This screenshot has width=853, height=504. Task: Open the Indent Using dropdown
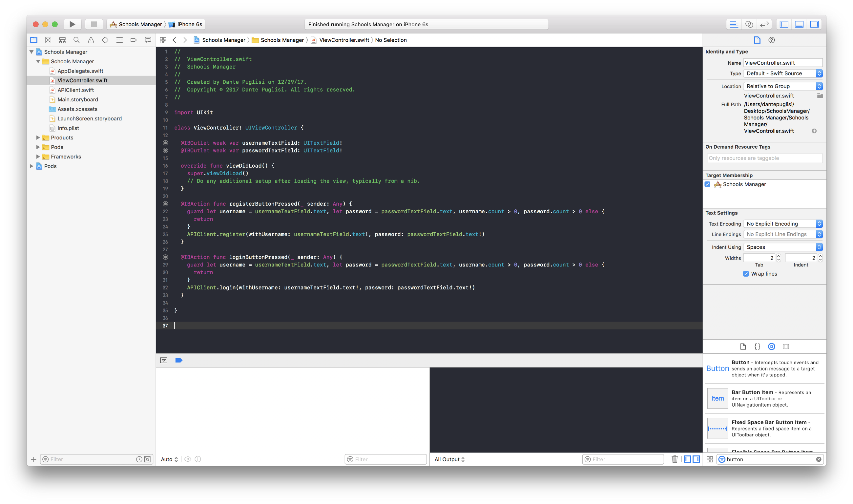[783, 247]
